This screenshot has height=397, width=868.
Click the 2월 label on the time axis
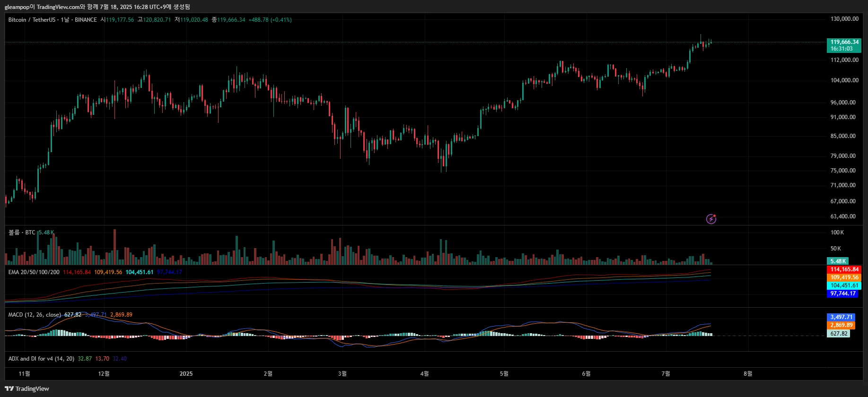[268, 374]
